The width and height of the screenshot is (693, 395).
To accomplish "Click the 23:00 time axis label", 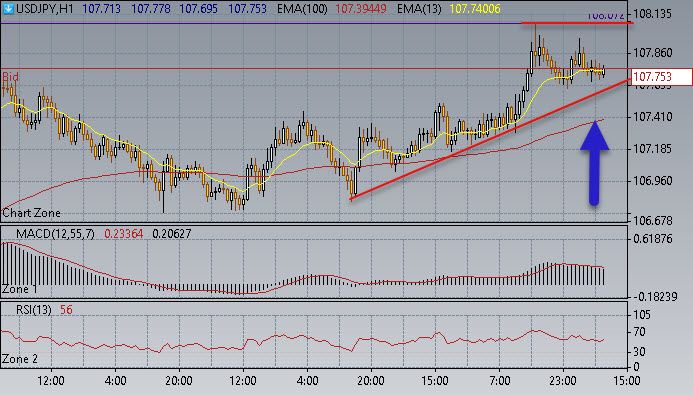I will point(563,380).
